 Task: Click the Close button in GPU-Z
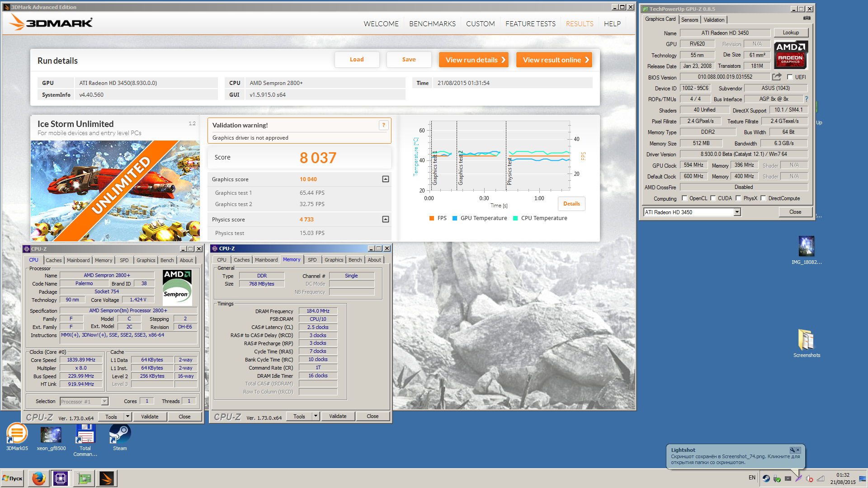point(795,212)
